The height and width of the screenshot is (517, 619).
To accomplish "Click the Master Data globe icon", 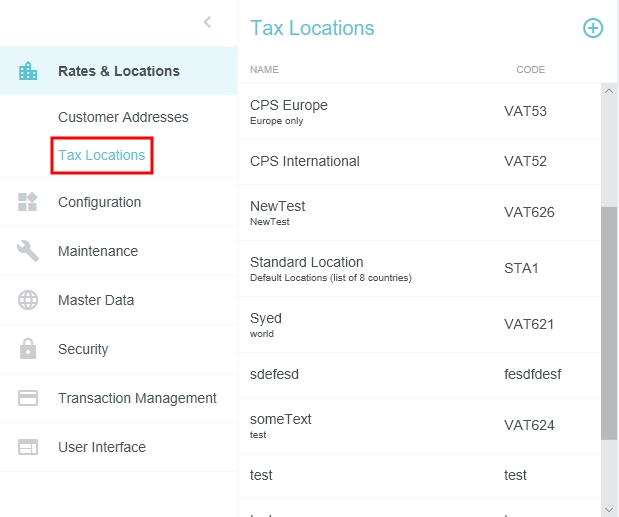I will click(28, 300).
